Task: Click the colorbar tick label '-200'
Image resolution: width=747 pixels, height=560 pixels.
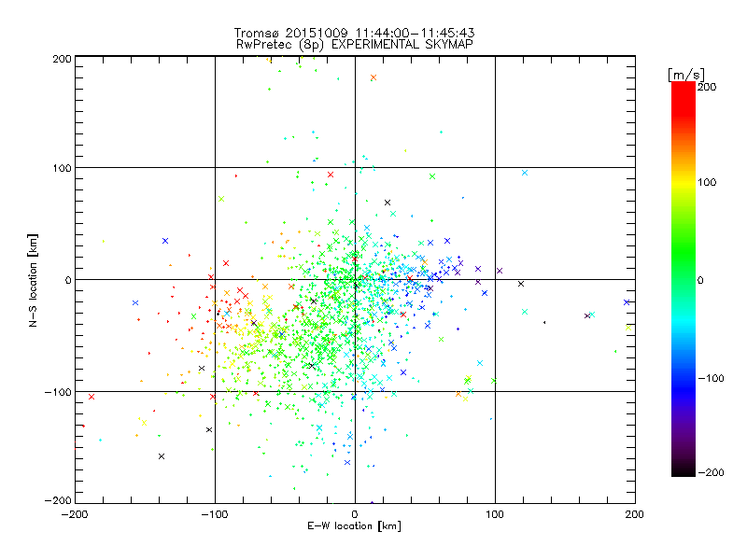Action: click(711, 472)
